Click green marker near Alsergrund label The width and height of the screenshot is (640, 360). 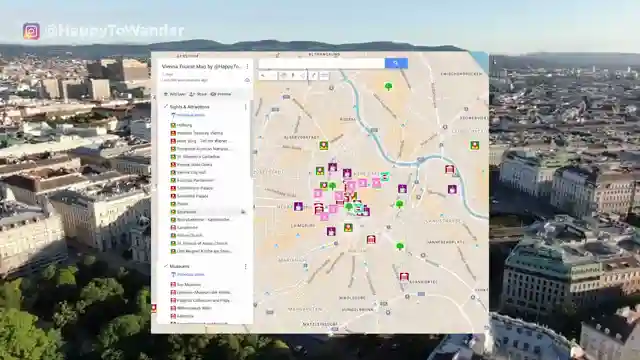pos(324,145)
